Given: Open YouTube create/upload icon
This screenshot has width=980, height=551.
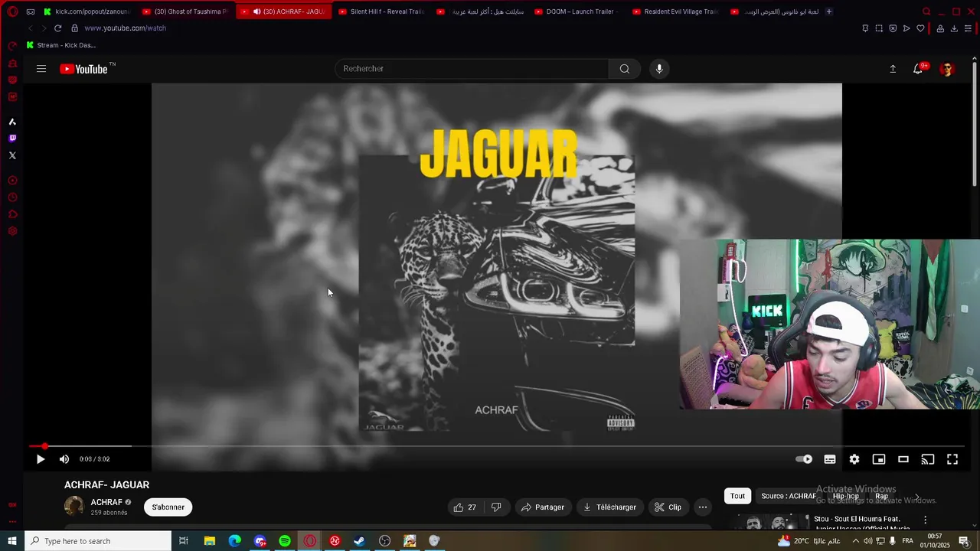Looking at the screenshot, I should click(x=893, y=69).
